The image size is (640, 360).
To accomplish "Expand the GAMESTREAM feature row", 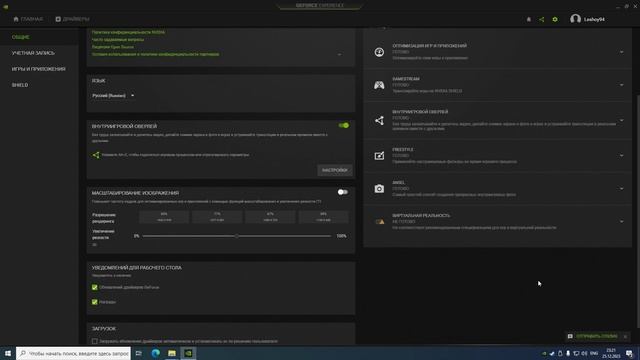I will (x=622, y=85).
